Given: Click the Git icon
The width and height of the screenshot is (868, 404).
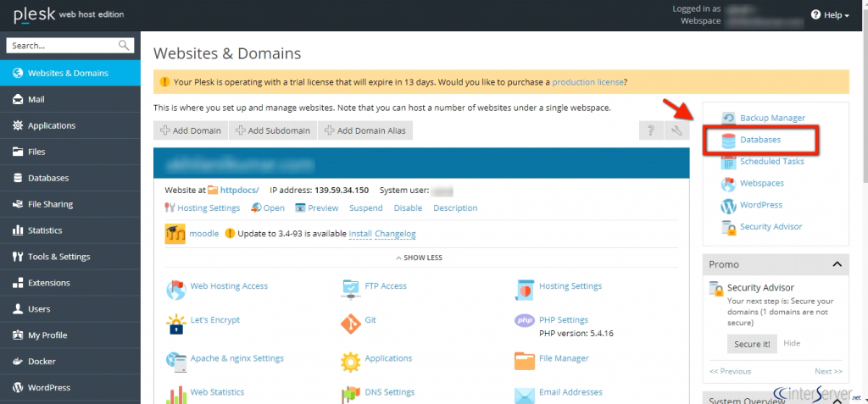Looking at the screenshot, I should click(x=350, y=324).
